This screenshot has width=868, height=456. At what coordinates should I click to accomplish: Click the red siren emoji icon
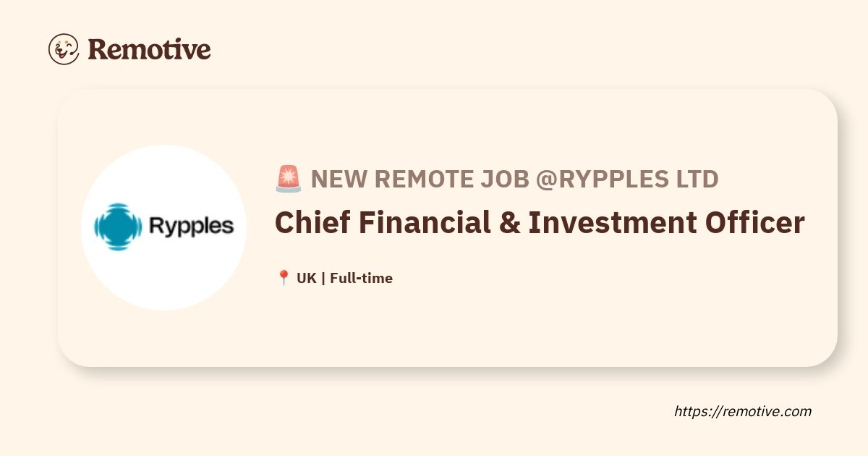tap(289, 179)
